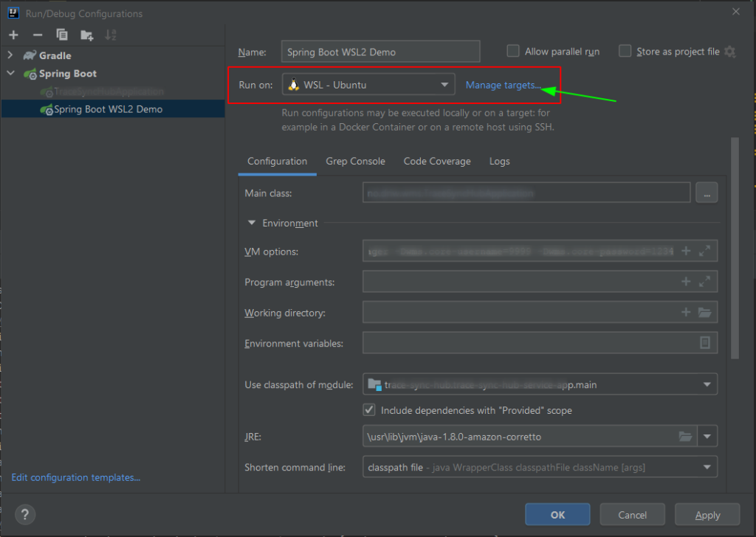The image size is (756, 537).
Task: Browse for JRE folder path
Action: [x=685, y=437]
